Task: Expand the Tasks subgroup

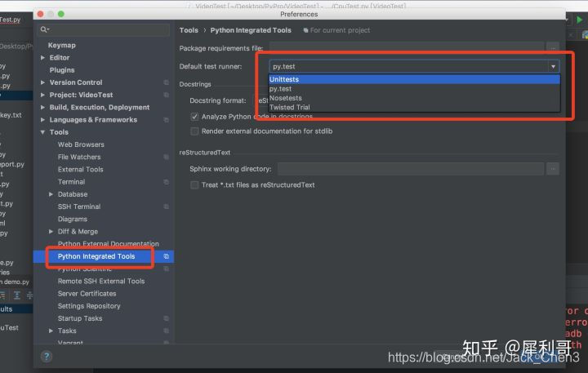Action: (51, 331)
